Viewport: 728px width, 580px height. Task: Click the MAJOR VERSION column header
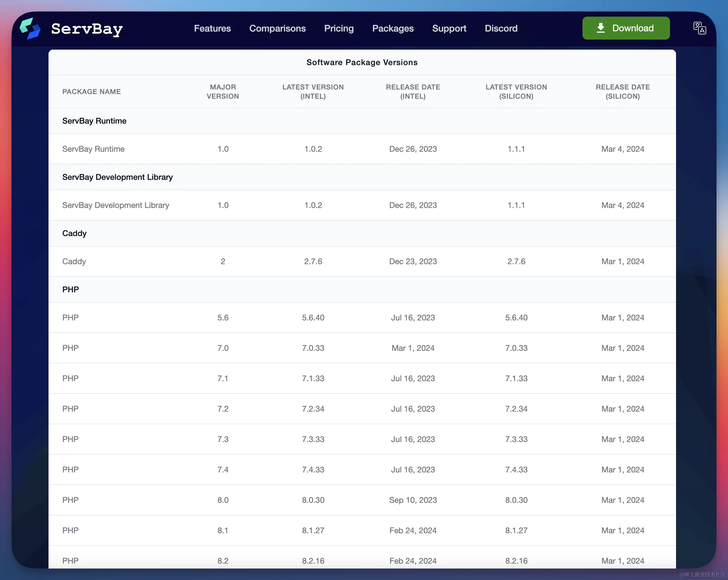(223, 92)
